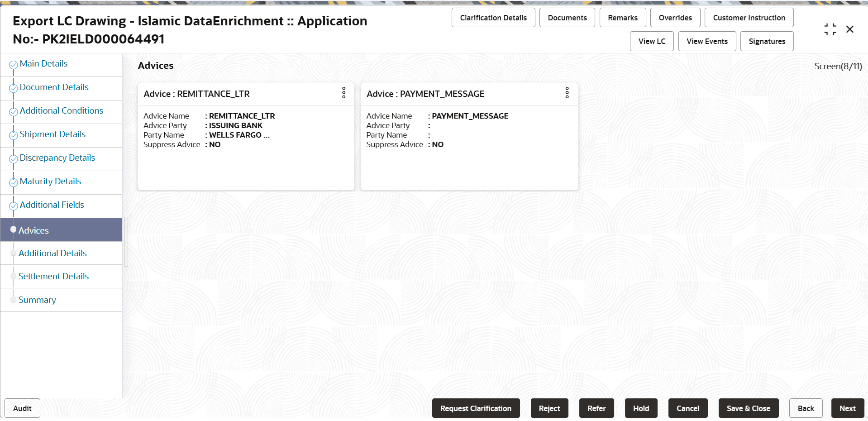This screenshot has width=868, height=421.
Task: Open the REMITTANCE_LTR advice kebab menu
Action: coord(344,93)
